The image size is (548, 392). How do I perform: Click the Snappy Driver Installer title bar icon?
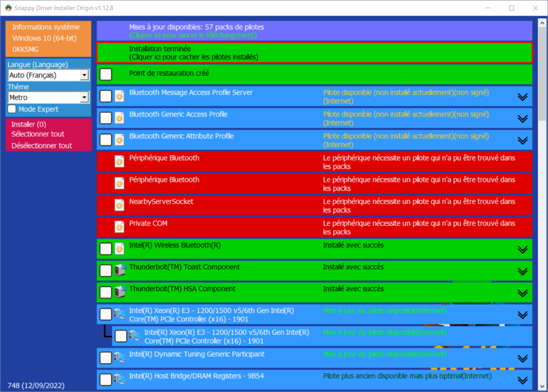[9, 7]
